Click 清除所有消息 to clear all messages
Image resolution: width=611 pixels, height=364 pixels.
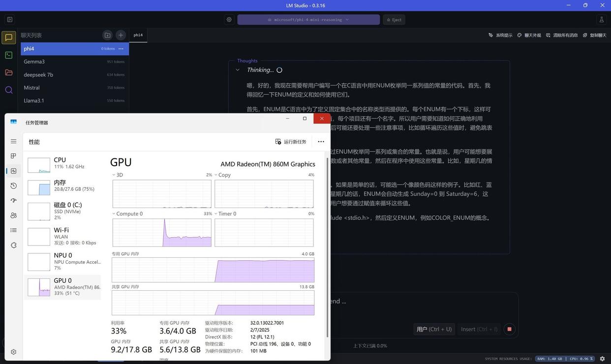(x=562, y=35)
